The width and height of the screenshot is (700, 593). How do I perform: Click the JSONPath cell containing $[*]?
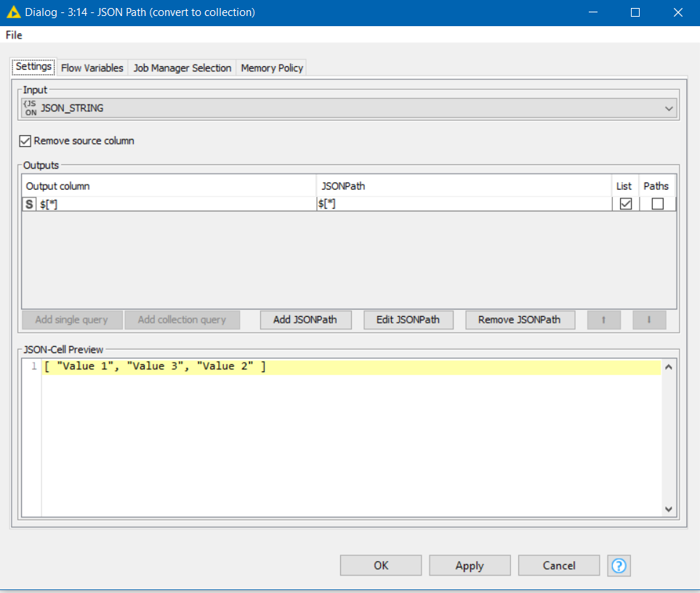pyautogui.click(x=464, y=204)
